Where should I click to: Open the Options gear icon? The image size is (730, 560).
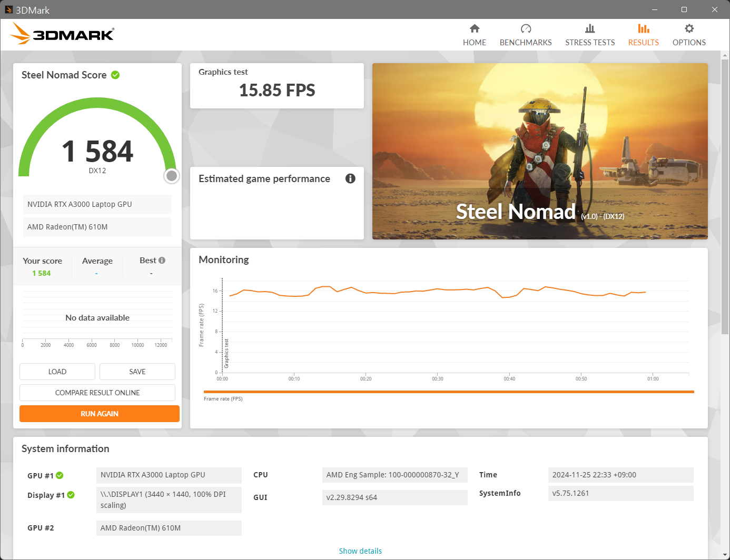click(689, 28)
